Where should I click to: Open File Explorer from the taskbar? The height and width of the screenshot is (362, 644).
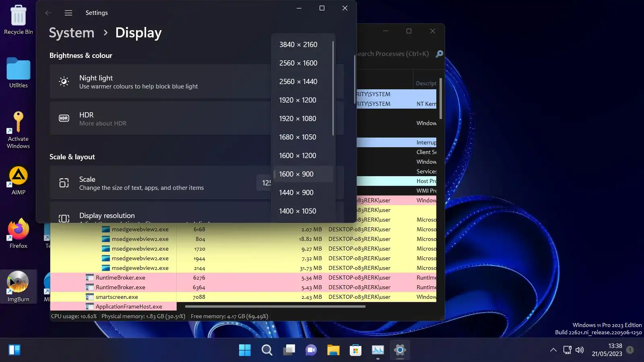[333, 350]
